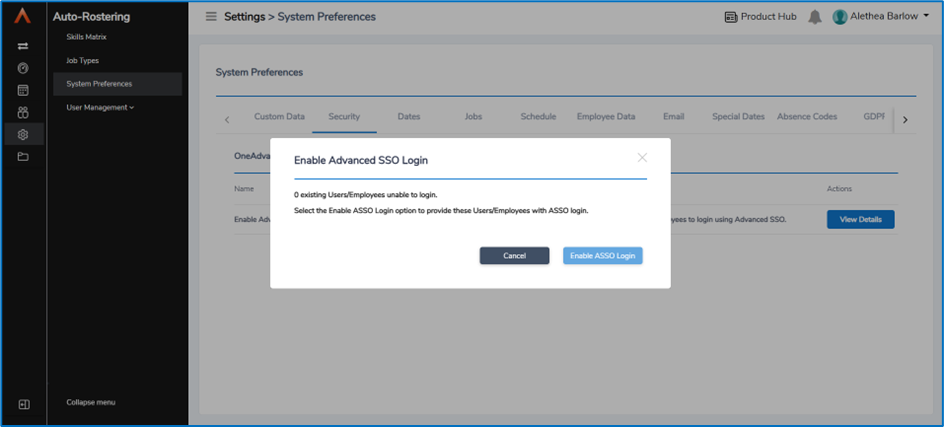The image size is (944, 427).
Task: Click the '0 existing Users/Employees unable to login' text
Action: [365, 195]
